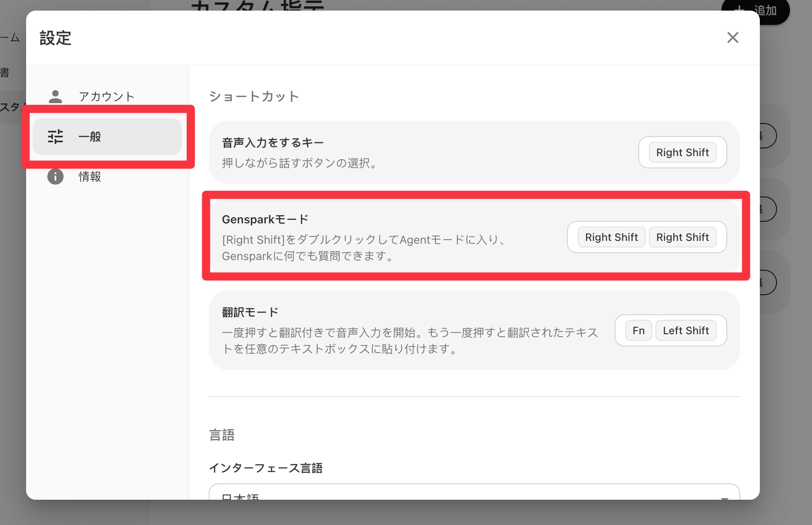812x525 pixels.
Task: Click the 言語 section heading
Action: pyautogui.click(x=222, y=435)
